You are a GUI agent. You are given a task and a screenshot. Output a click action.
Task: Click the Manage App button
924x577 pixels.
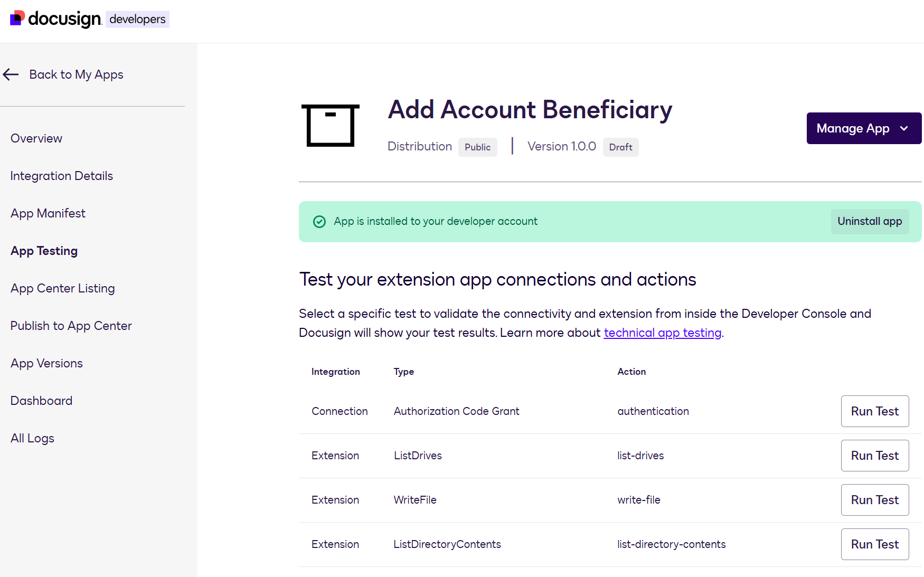864,128
